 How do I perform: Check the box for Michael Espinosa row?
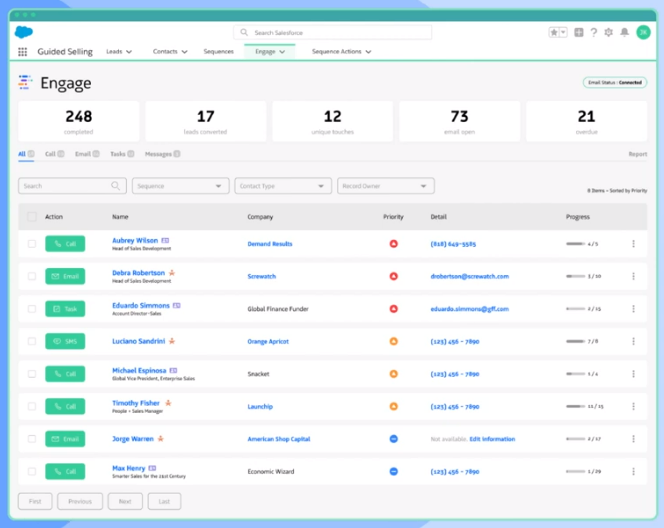32,374
